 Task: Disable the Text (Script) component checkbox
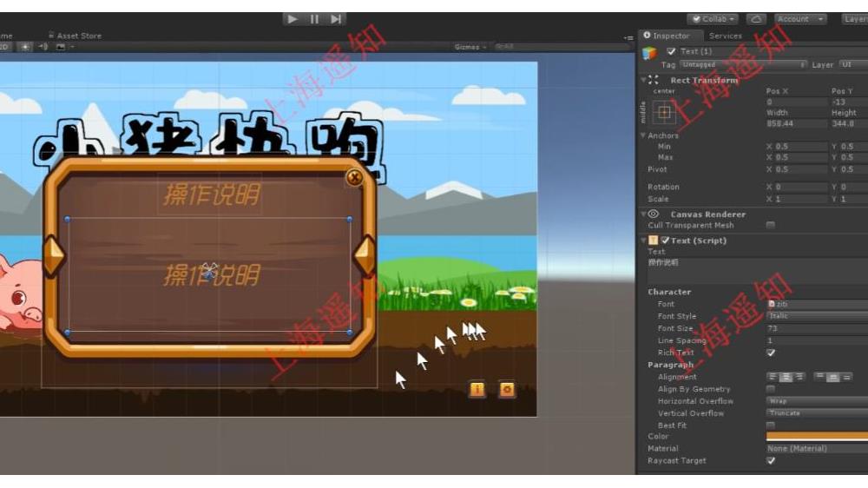click(x=666, y=241)
